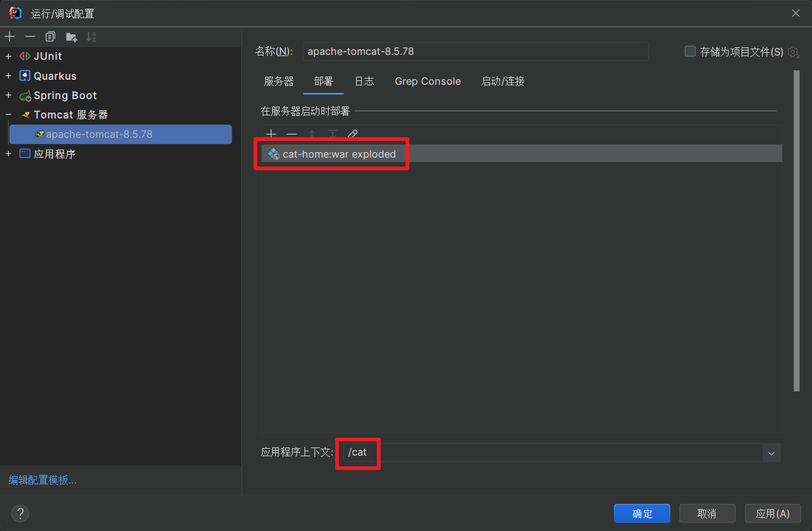Select apache-tomcat-8.5.78 in the tree
Screen dimensions: 812x531
[x=120, y=134]
